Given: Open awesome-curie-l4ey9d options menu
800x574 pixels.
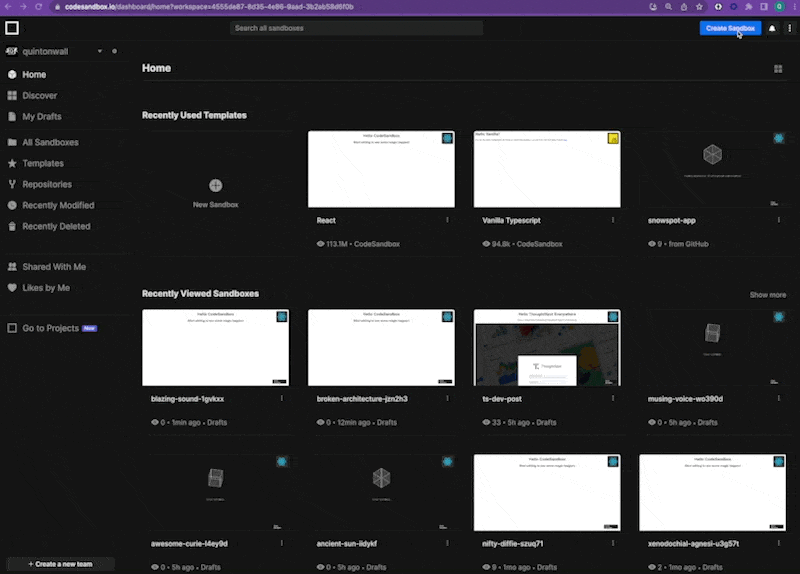Looking at the screenshot, I should pyautogui.click(x=282, y=543).
